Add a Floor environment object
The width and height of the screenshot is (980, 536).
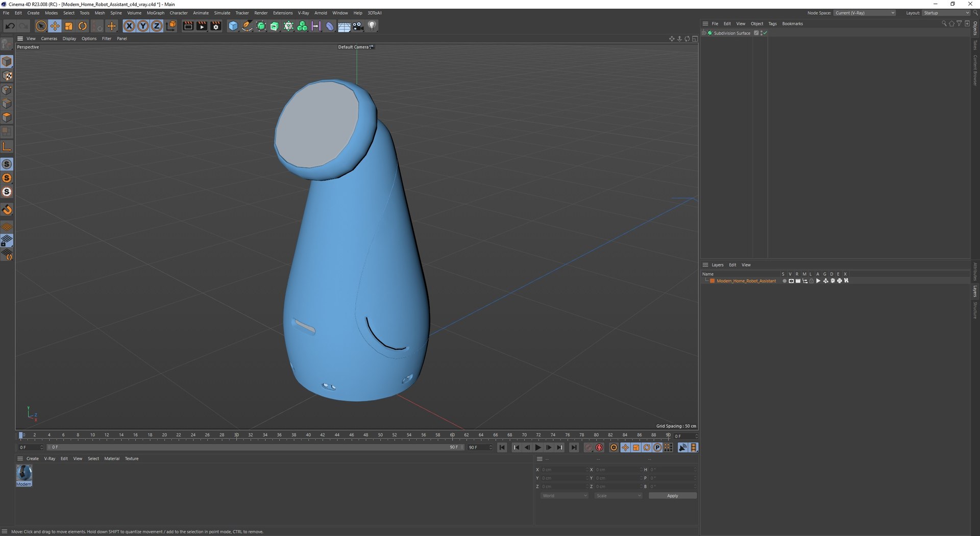(344, 26)
